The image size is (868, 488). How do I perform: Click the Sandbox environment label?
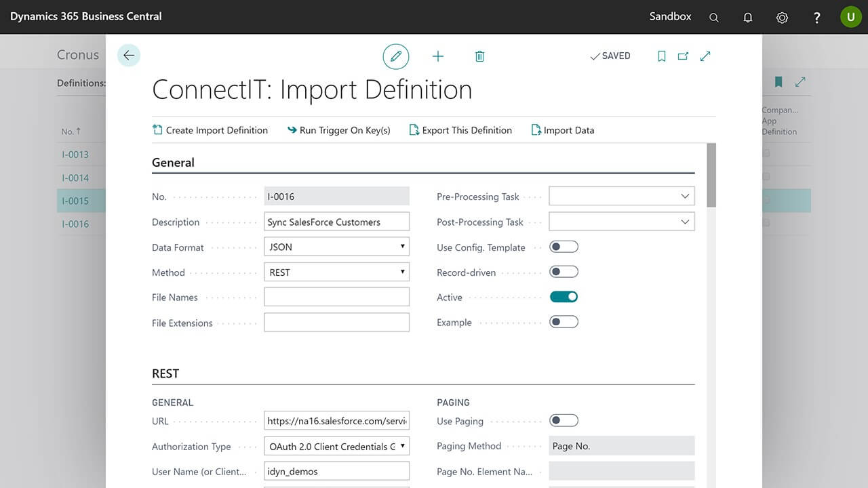[670, 16]
